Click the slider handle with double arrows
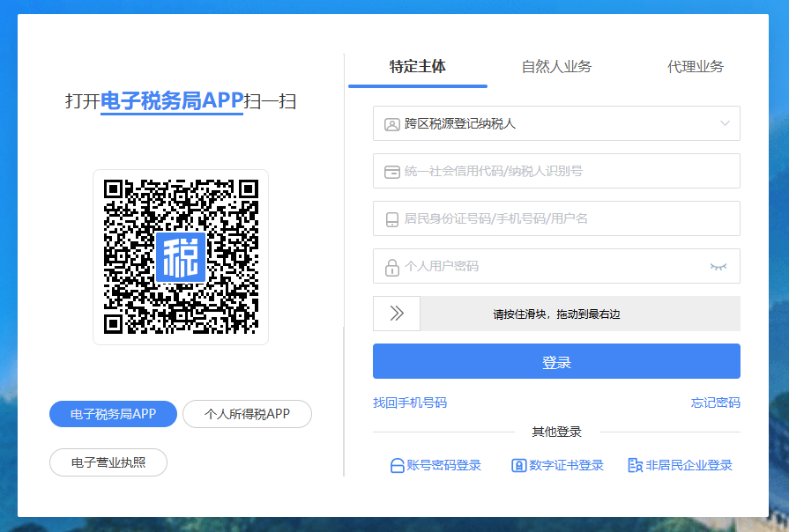The width and height of the screenshot is (789, 532). click(x=397, y=314)
